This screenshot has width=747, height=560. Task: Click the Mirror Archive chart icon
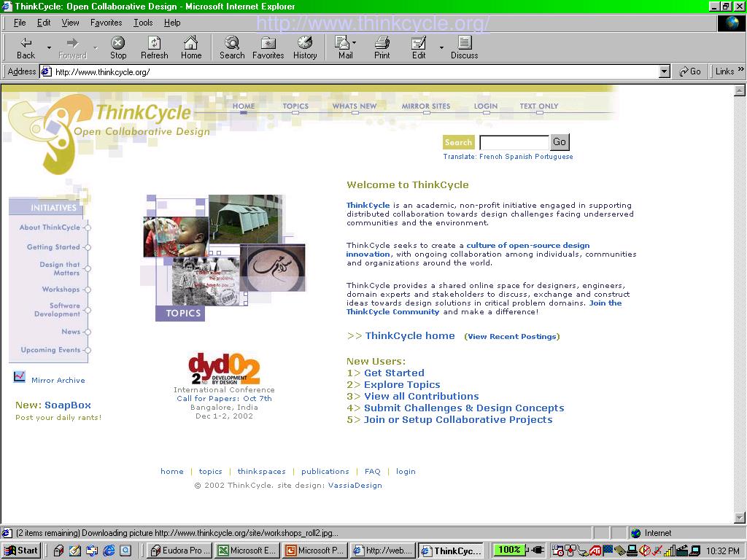(x=20, y=377)
